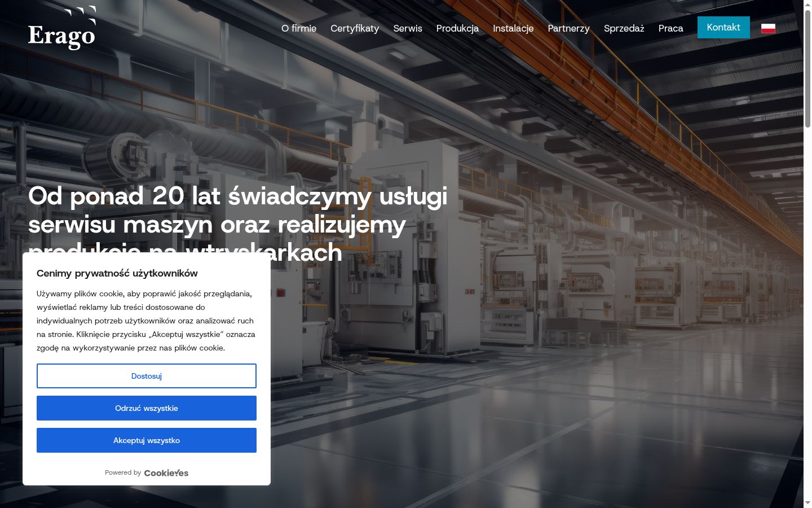Click the scrollbar up arrow
This screenshot has height=508, width=812.
(x=807, y=4)
